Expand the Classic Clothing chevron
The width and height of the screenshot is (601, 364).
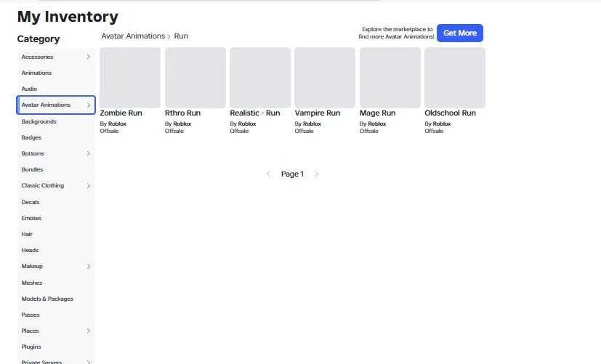click(x=89, y=185)
